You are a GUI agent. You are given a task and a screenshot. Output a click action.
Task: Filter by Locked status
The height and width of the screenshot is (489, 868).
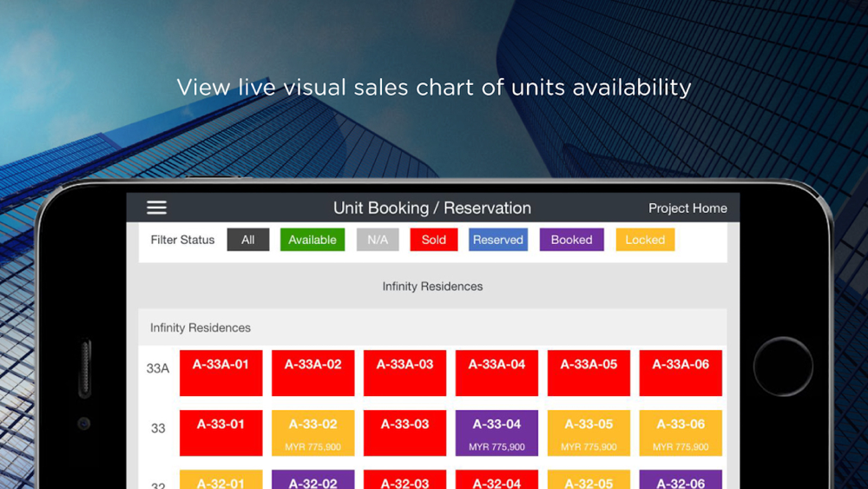click(x=645, y=240)
